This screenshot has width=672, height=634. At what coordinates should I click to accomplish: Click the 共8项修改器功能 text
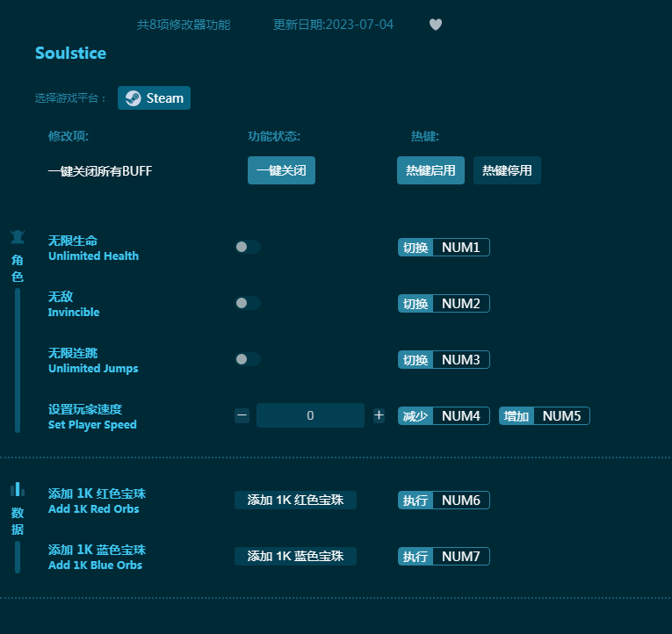coord(184,25)
